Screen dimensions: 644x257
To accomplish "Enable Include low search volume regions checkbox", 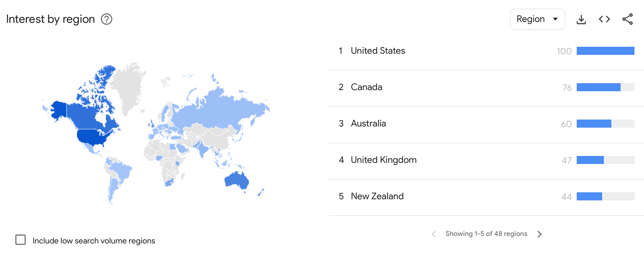I will pyautogui.click(x=21, y=240).
